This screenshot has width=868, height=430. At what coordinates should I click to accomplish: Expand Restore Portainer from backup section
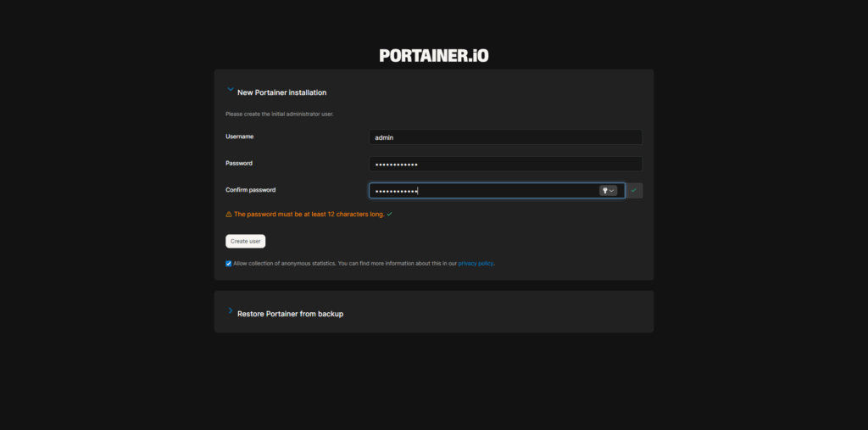[231, 311]
